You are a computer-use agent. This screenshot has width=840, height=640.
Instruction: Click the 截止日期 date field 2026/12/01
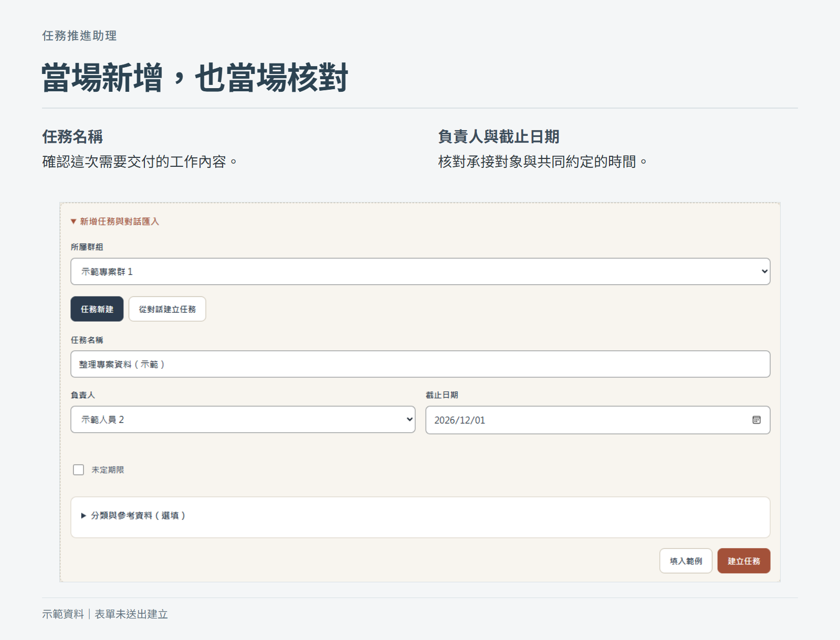[x=598, y=420]
